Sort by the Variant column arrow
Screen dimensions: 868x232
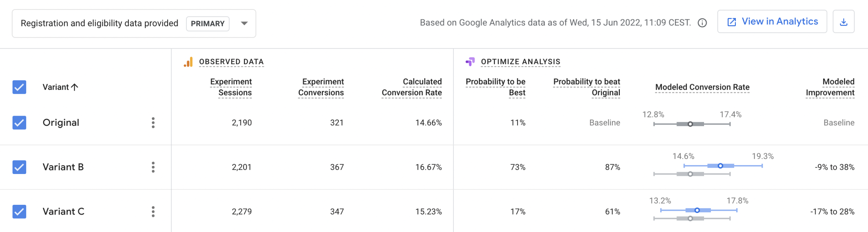pos(75,87)
